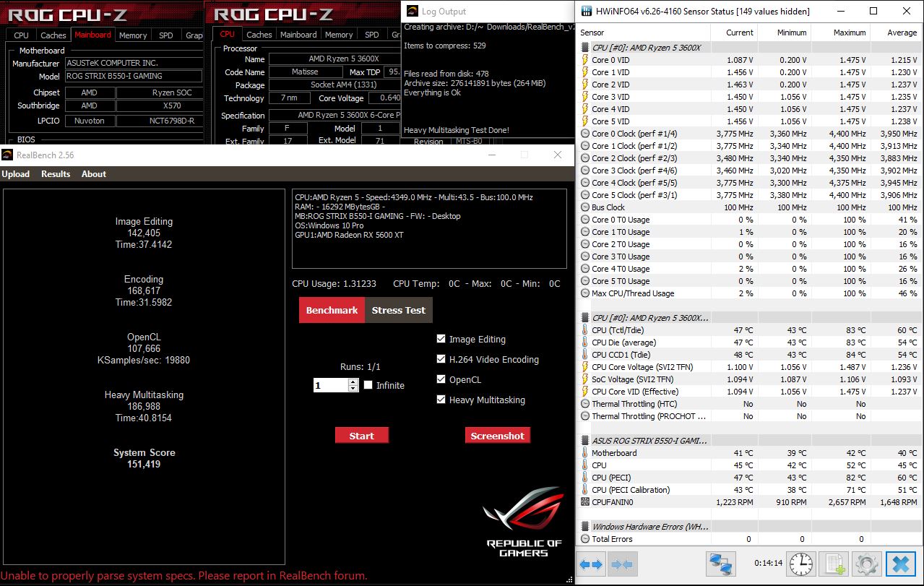Click system specs text box in RealBench
924x586 pixels.
coord(429,229)
